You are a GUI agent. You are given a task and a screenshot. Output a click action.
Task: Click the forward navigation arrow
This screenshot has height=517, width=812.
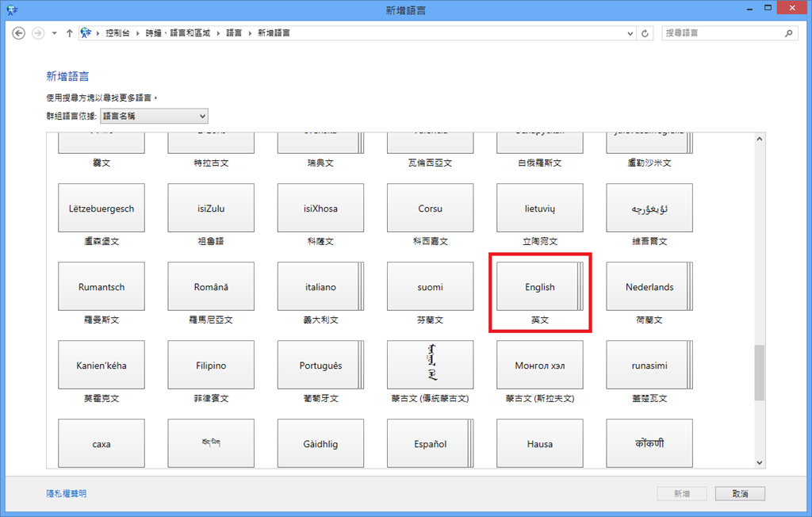click(38, 33)
